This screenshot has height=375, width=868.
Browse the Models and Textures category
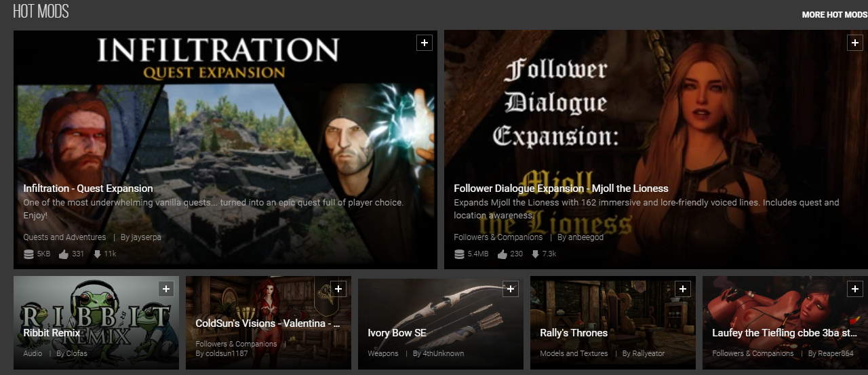point(574,353)
